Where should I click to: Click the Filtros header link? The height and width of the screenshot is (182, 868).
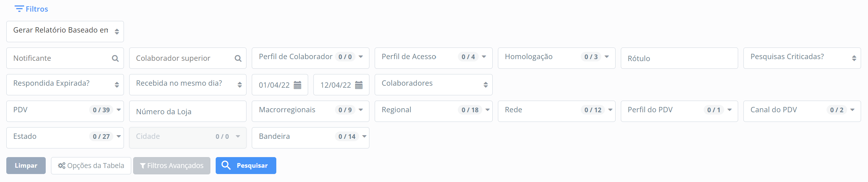37,9
